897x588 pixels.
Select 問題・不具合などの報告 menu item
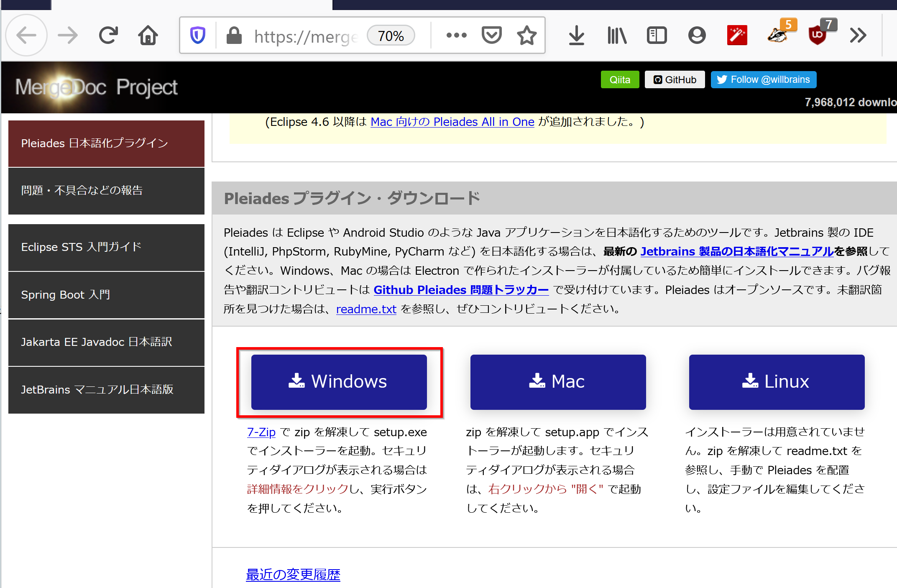click(106, 191)
